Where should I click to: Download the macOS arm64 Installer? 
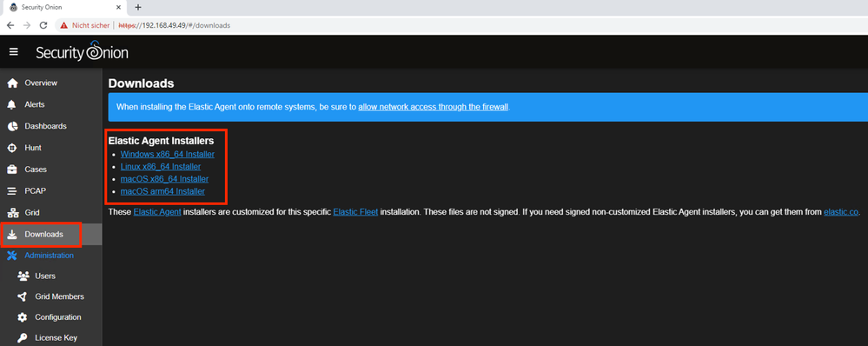[162, 191]
